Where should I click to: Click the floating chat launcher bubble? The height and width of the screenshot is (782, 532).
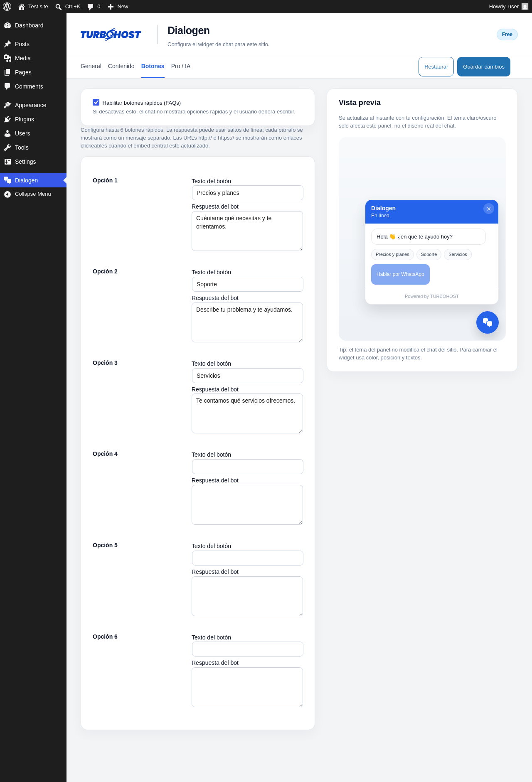(x=488, y=322)
